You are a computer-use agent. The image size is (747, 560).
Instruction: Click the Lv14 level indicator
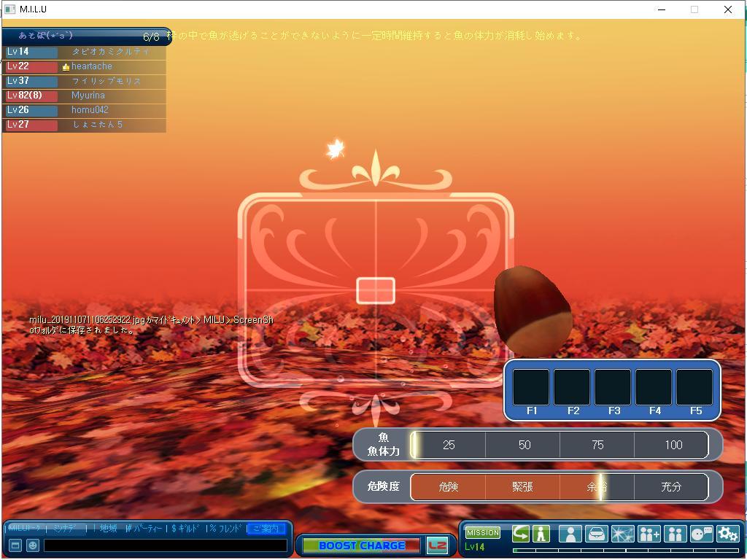[474, 547]
